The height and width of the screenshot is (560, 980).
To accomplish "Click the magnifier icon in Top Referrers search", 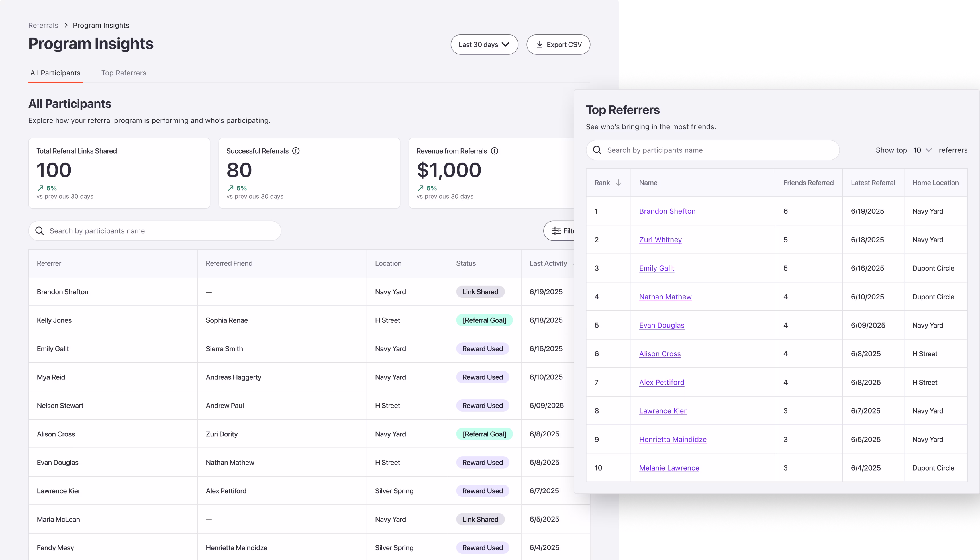I will coord(597,150).
